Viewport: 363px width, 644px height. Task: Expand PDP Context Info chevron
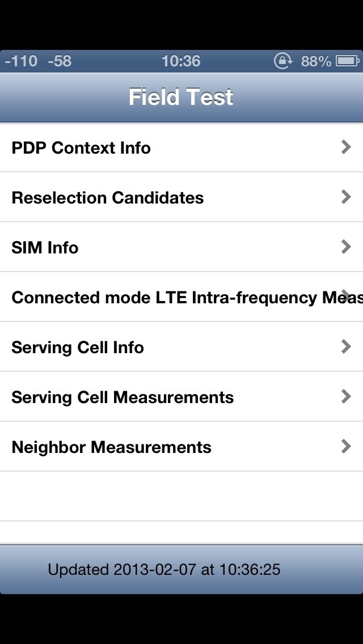[x=346, y=147]
